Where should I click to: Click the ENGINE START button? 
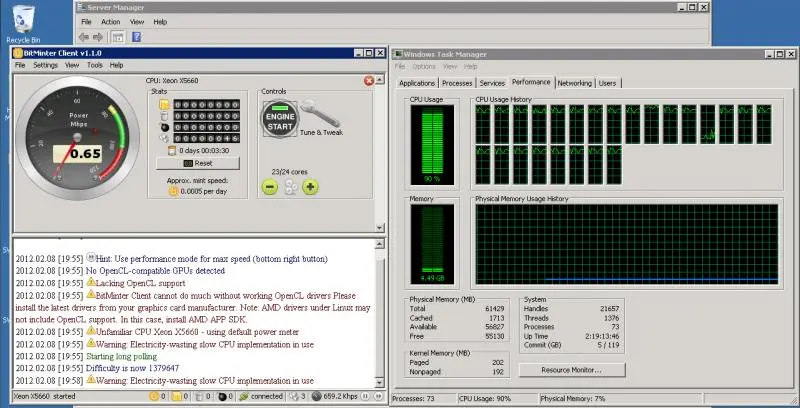[x=280, y=119]
